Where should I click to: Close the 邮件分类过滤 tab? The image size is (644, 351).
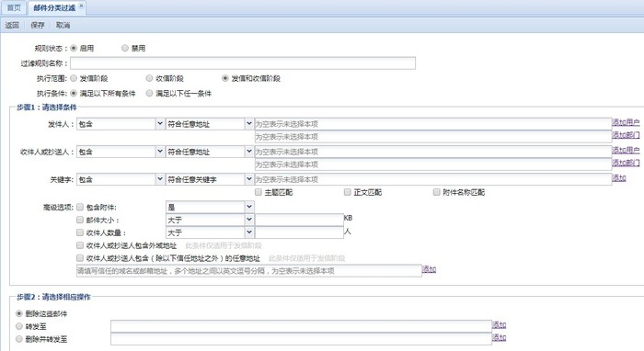point(81,6)
